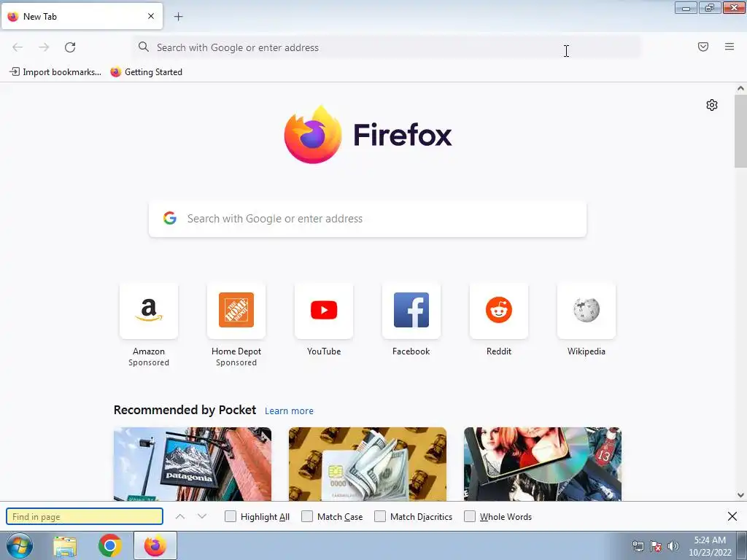Click the vertical scrollbar thumb

click(740, 131)
